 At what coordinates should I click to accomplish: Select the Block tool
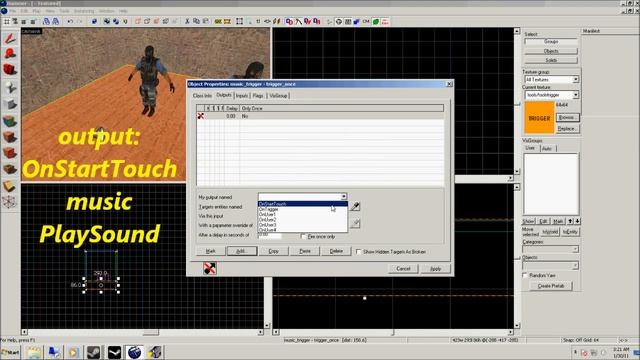[x=10, y=104]
